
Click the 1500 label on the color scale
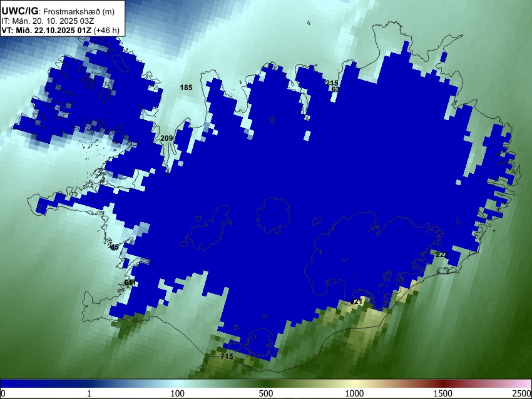(x=443, y=393)
